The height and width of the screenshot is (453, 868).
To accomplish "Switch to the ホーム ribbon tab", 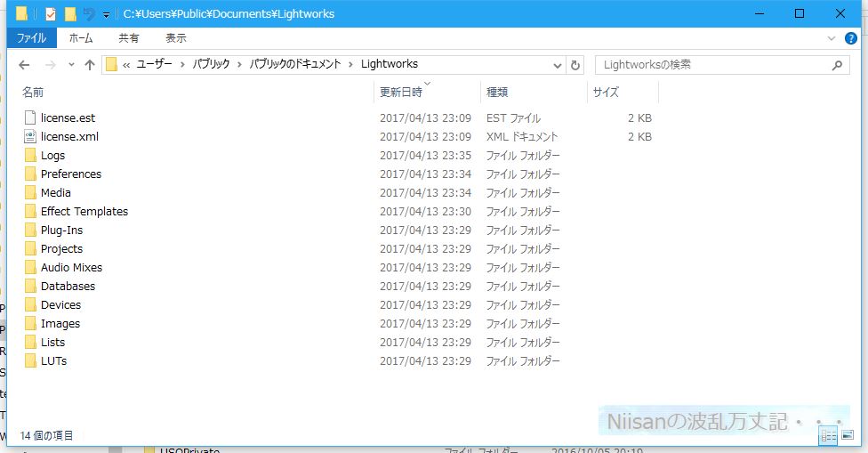I will point(81,37).
